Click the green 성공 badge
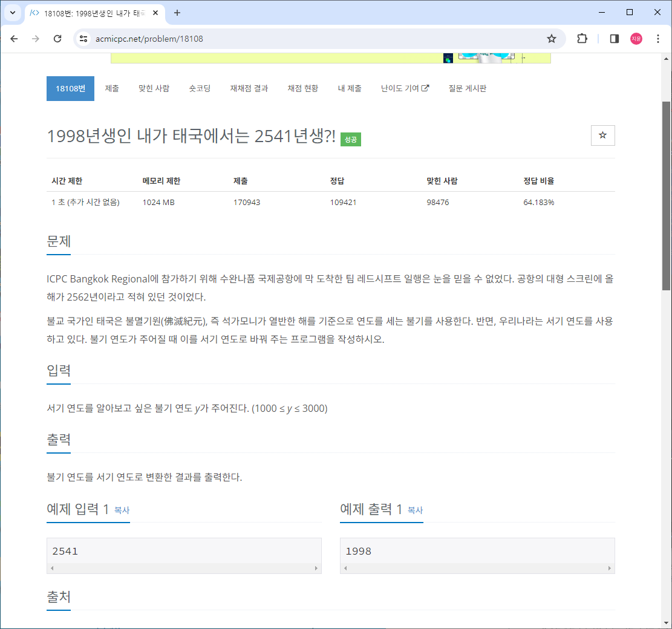This screenshot has width=672, height=629. pos(350,139)
